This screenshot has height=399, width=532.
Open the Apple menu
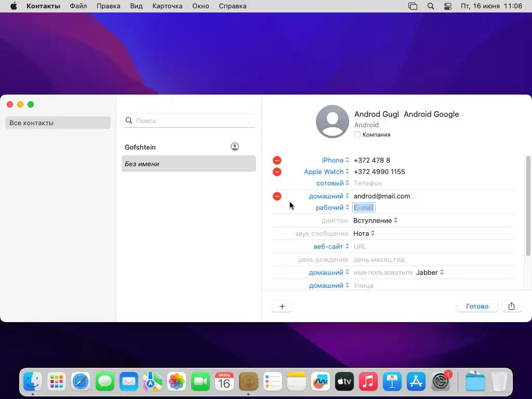click(14, 6)
